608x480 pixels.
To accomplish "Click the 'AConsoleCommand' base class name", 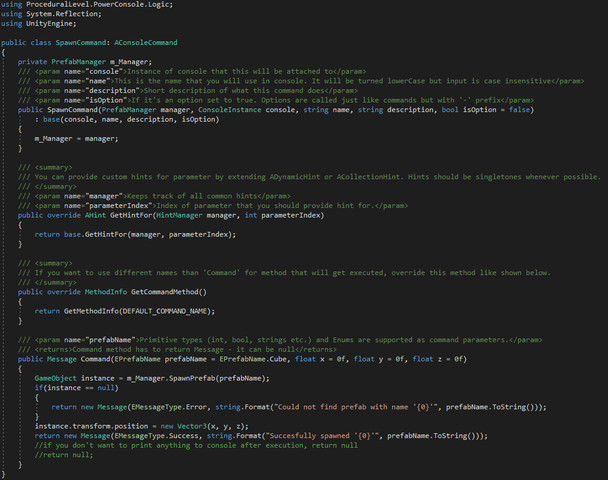I will coord(146,43).
